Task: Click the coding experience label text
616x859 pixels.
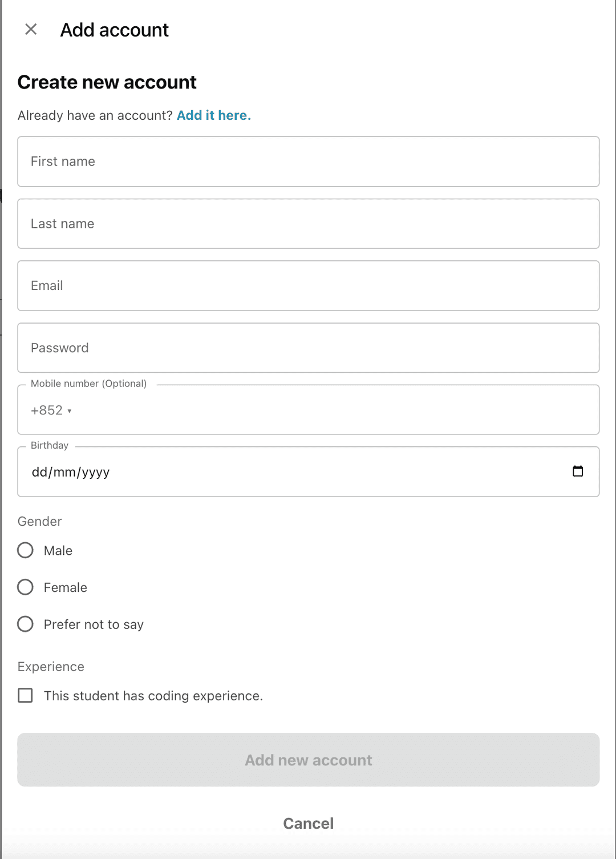Action: [153, 696]
